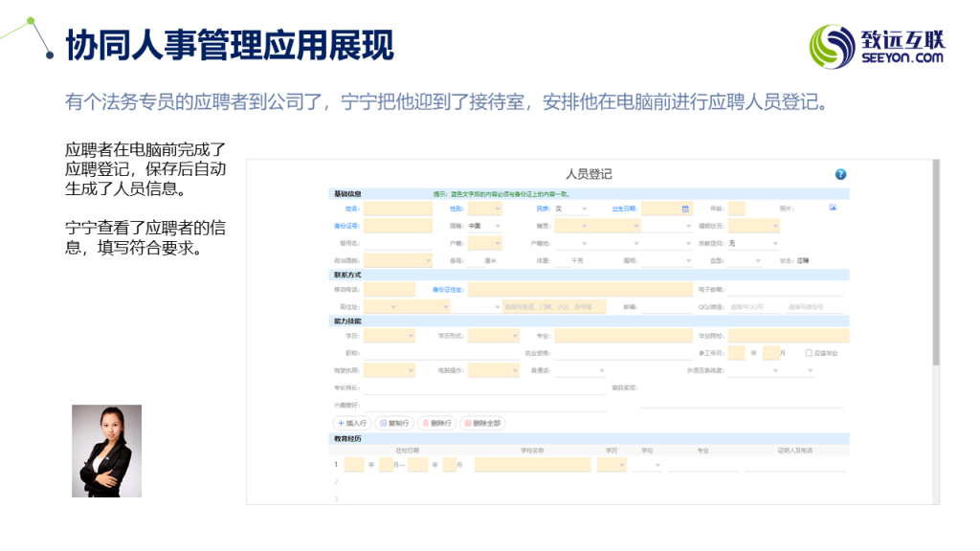Screen dimensions: 980x551
Task: Open the calendar picker for 出生日期
Action: [685, 209]
